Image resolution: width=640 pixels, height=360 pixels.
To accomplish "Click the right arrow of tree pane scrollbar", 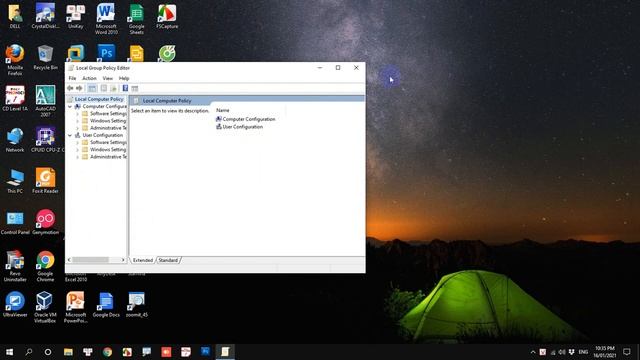I will 123,260.
